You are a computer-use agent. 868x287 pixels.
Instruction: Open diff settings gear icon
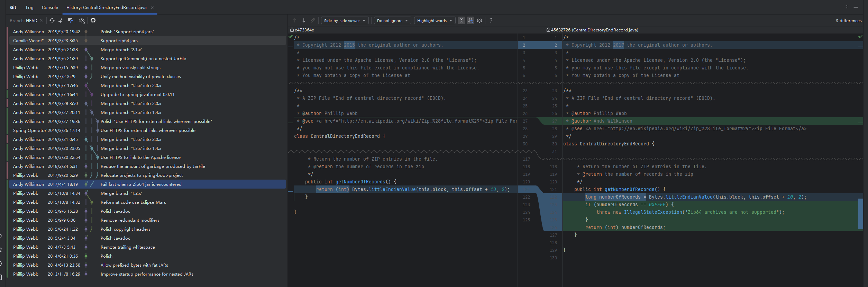tap(479, 21)
